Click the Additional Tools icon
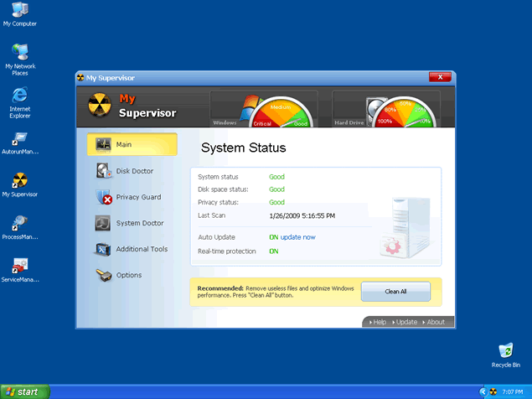This screenshot has height=399, width=532. (103, 249)
